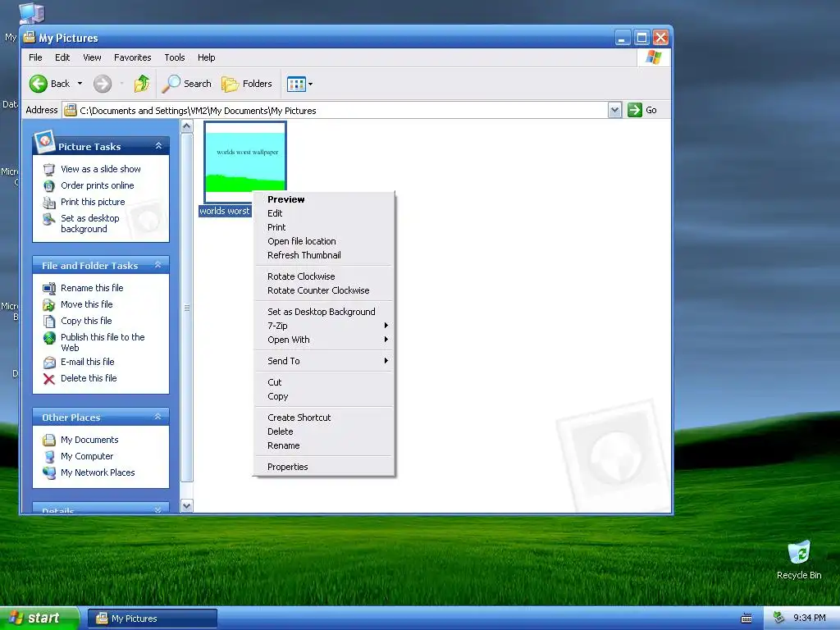
Task: Click My Network Places icon
Action: pos(48,473)
